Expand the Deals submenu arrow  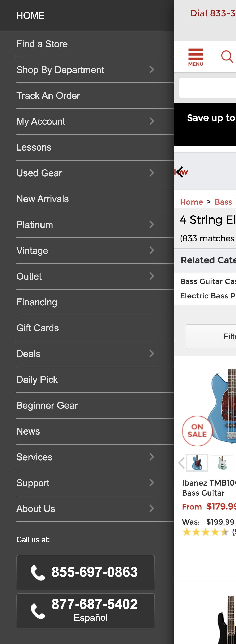[151, 354]
